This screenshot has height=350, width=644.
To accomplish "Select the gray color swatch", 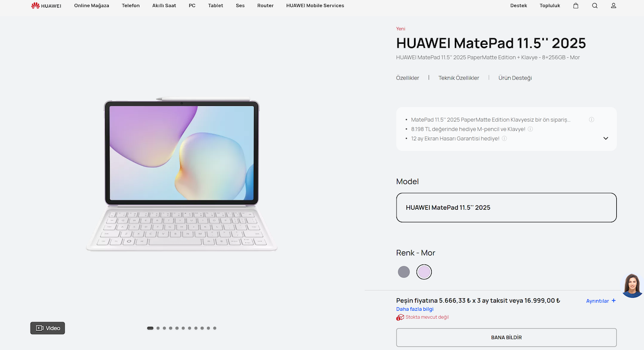I will (x=404, y=272).
